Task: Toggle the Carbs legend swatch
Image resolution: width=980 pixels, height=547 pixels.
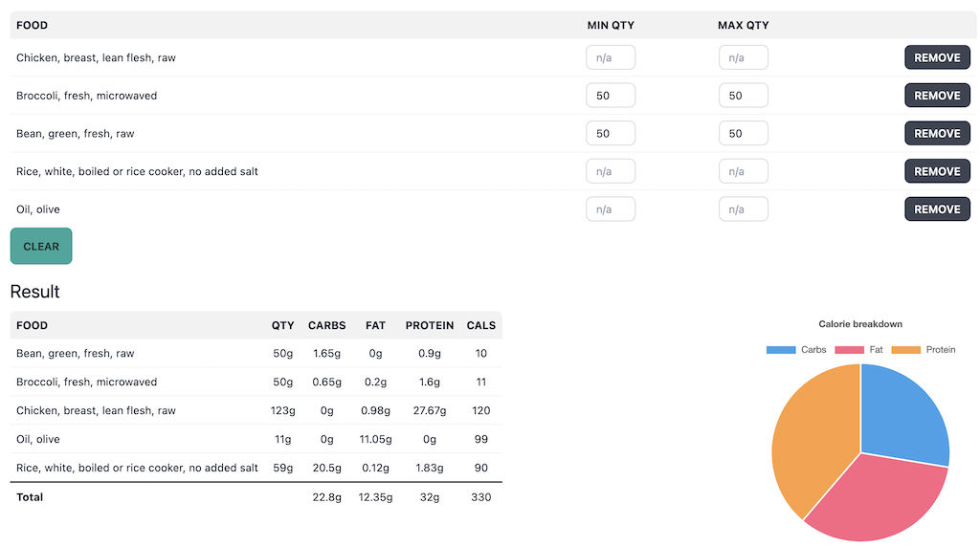Action: coord(781,350)
